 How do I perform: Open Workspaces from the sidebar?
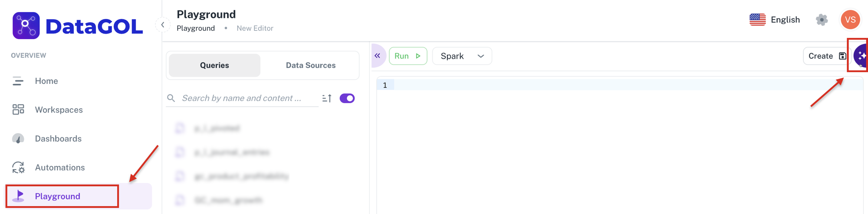[x=59, y=110]
